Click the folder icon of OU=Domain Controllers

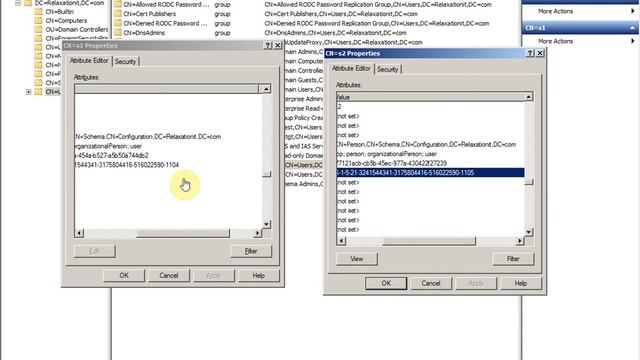pyautogui.click(x=38, y=29)
